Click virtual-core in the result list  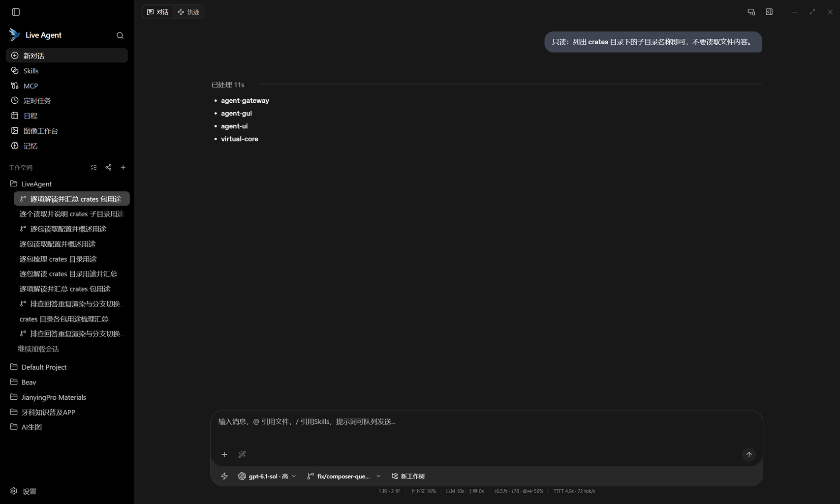240,139
